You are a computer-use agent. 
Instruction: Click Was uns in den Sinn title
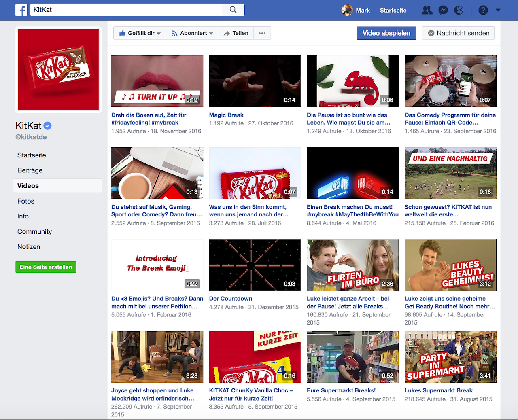(x=249, y=210)
